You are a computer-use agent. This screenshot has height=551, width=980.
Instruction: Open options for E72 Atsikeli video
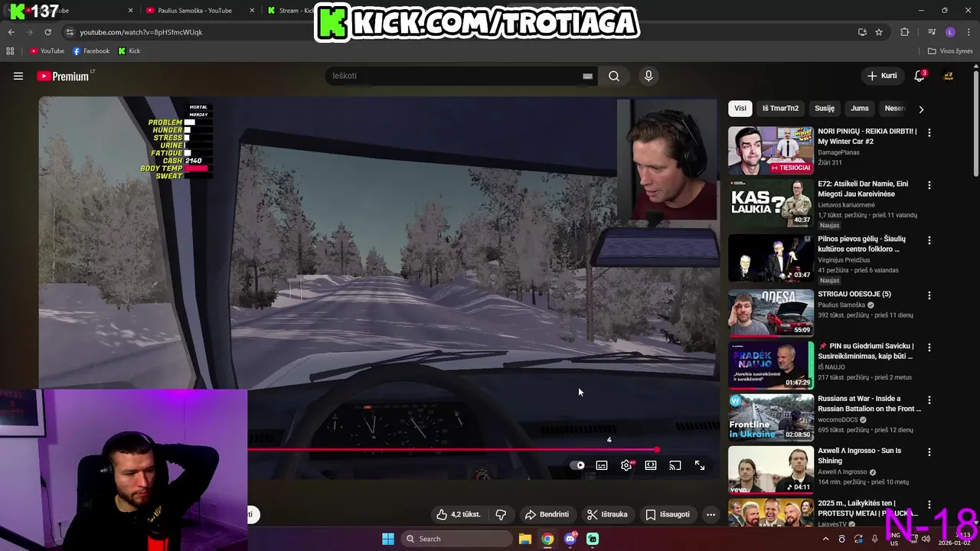(929, 185)
